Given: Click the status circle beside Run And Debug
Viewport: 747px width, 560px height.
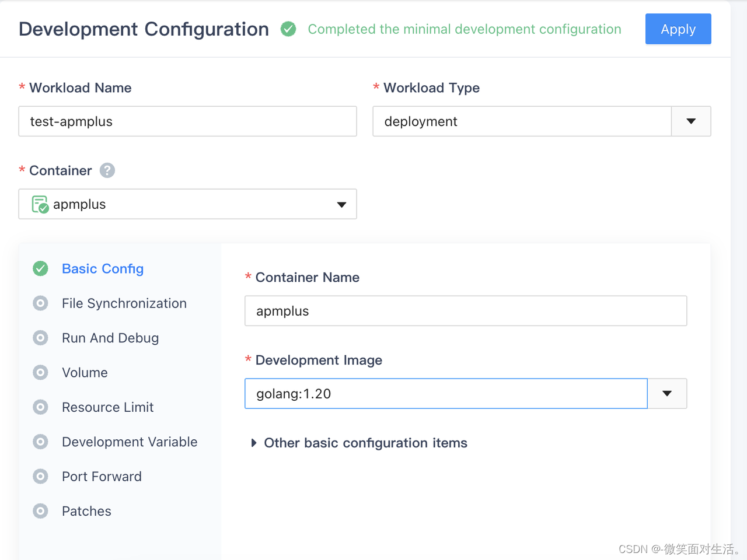Looking at the screenshot, I should 40,338.
